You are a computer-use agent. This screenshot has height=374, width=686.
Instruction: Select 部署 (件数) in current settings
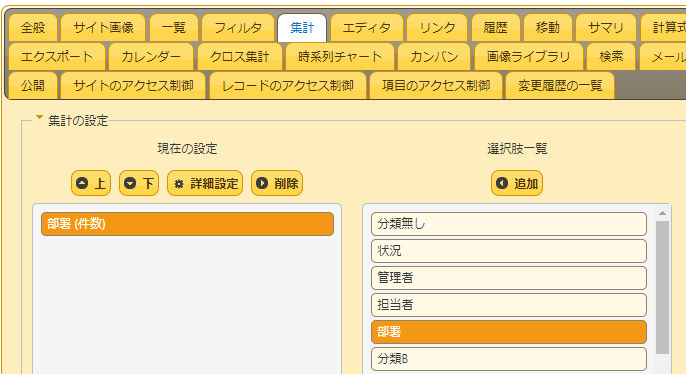pos(187,224)
